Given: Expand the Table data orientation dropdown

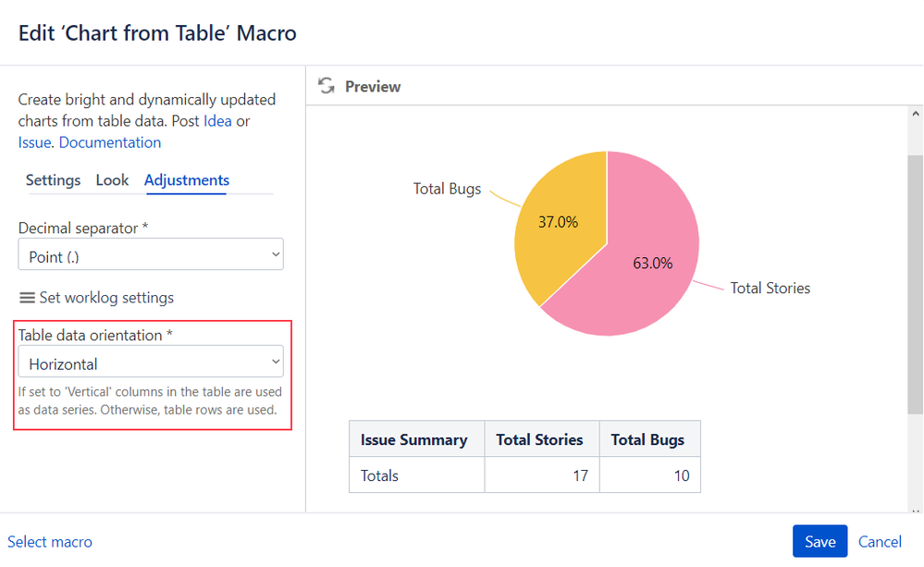Looking at the screenshot, I should [151, 362].
